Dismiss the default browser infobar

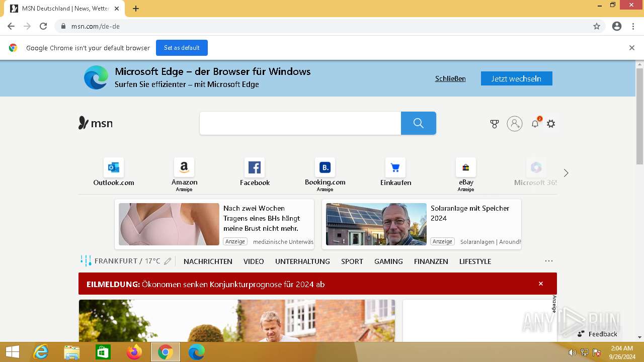[x=632, y=48]
